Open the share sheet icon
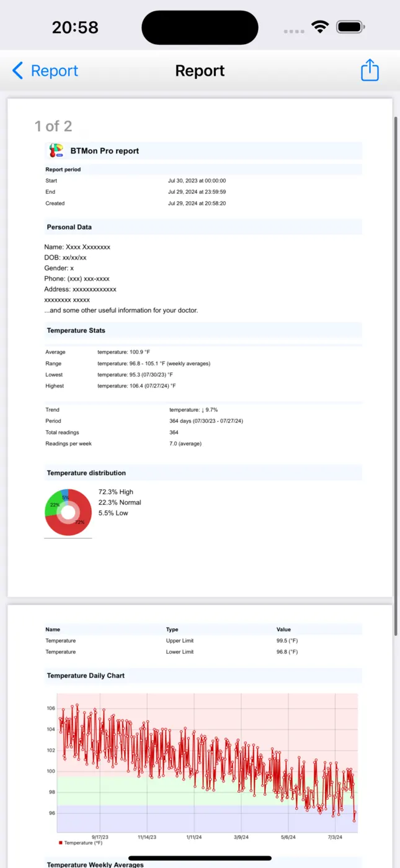400x868 pixels. pos(370,70)
